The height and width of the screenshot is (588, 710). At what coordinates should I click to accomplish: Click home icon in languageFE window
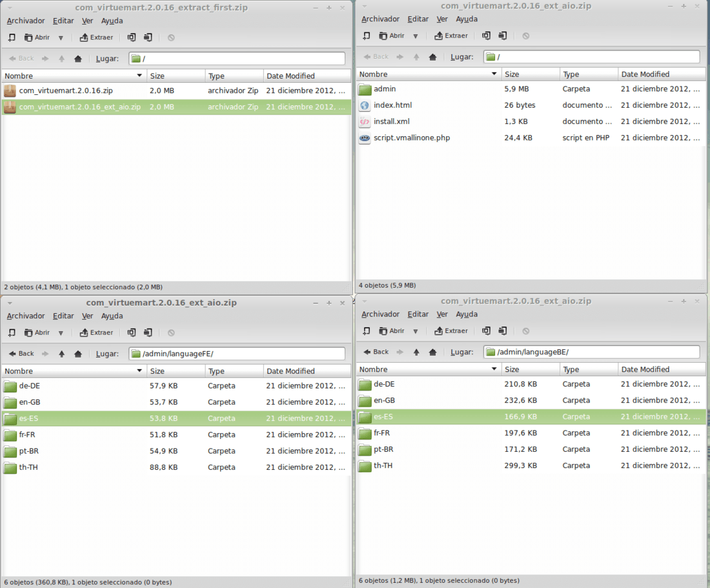point(78,354)
